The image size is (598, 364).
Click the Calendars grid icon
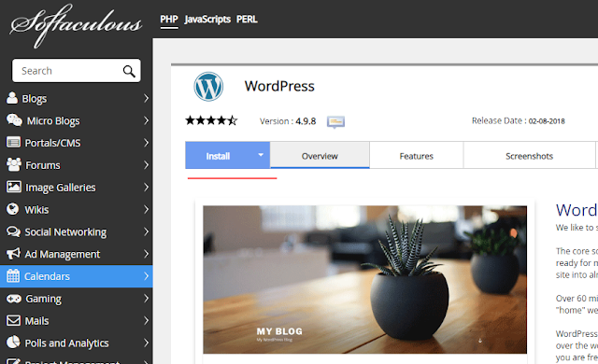(x=13, y=275)
